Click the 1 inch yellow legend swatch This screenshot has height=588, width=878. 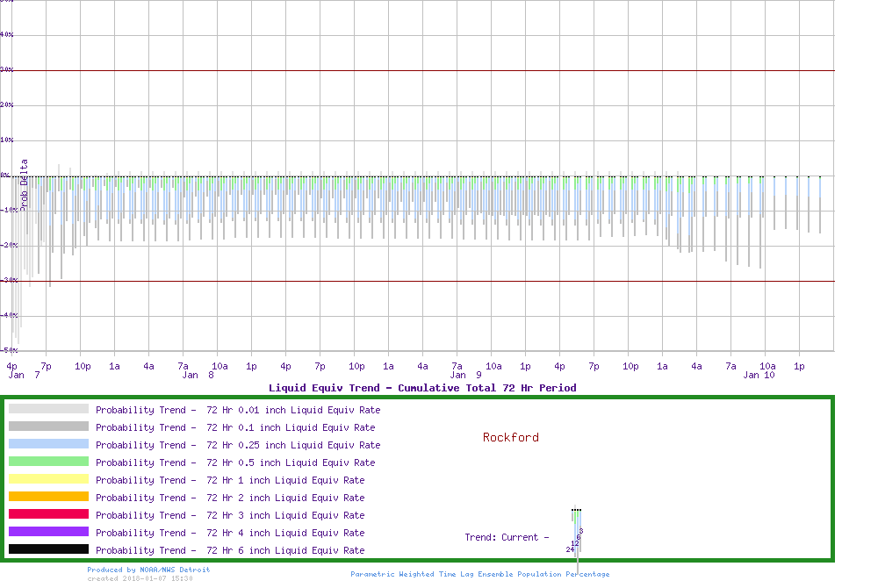48,479
